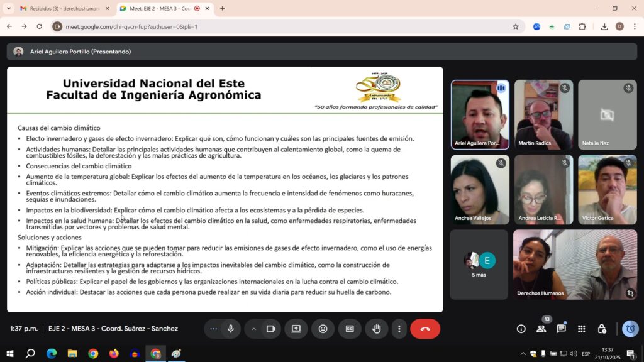Present your screen now
This screenshot has width=644, height=362.
coord(296,328)
